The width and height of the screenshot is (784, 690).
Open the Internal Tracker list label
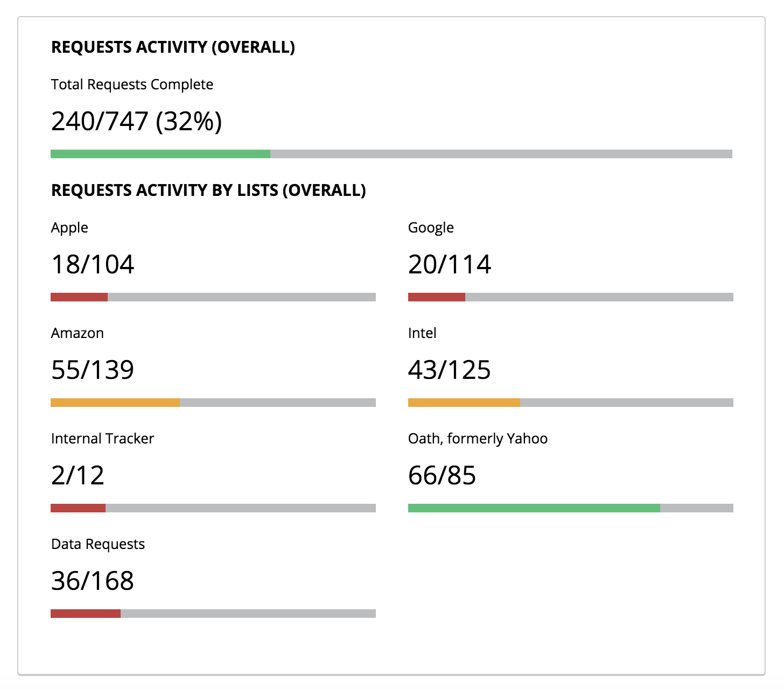click(102, 439)
